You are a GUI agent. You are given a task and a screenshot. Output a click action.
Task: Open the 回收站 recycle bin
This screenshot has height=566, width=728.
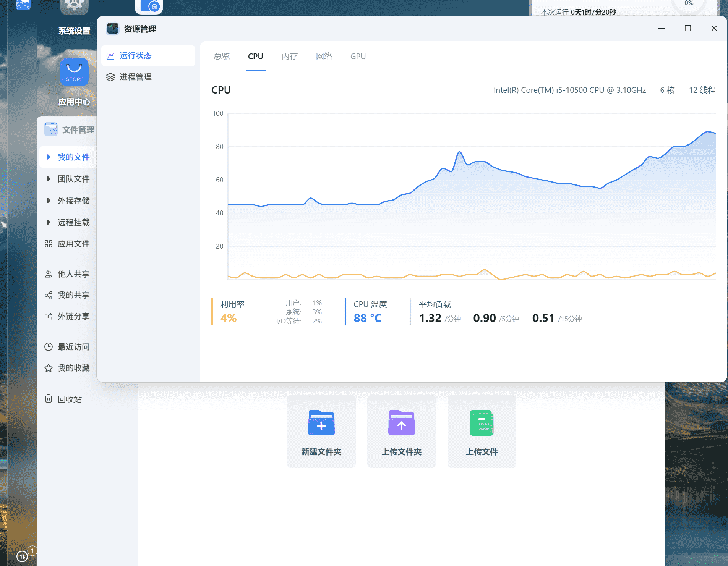point(69,399)
